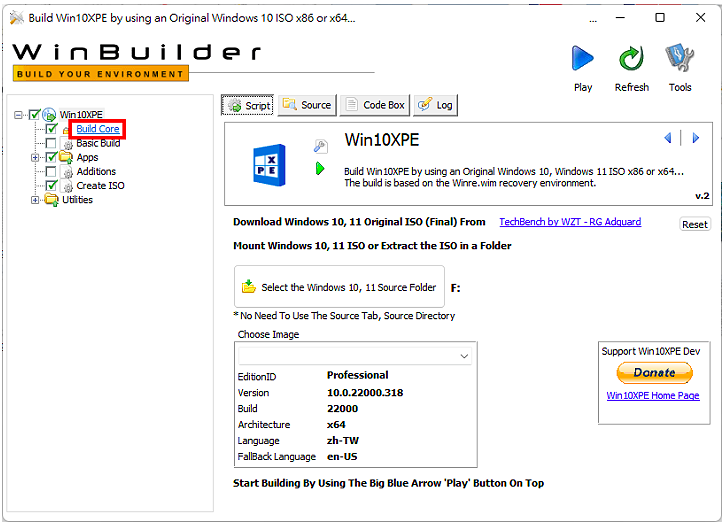Open the Code Box tab
Viewport: 726px width, 528px height.
pos(375,105)
